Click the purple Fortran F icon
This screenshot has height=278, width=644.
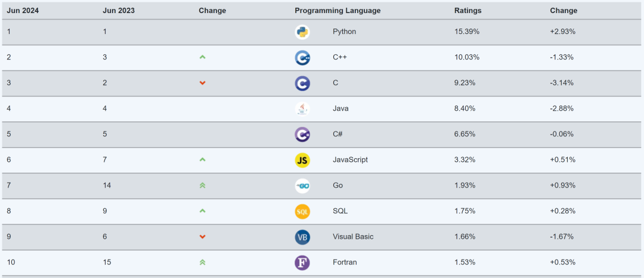[302, 263]
